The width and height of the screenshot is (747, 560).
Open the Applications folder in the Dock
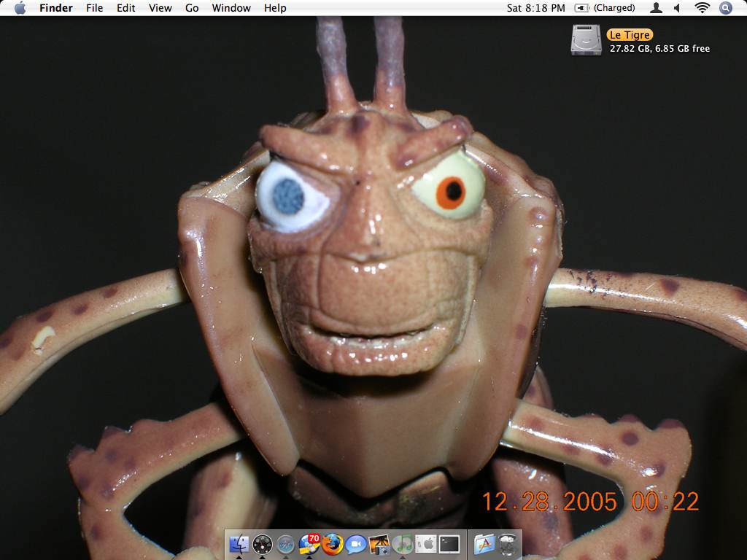pos(484,544)
